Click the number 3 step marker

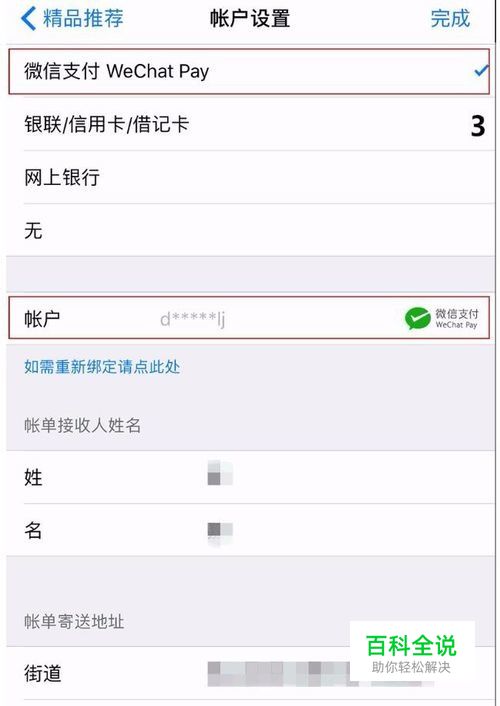click(478, 126)
